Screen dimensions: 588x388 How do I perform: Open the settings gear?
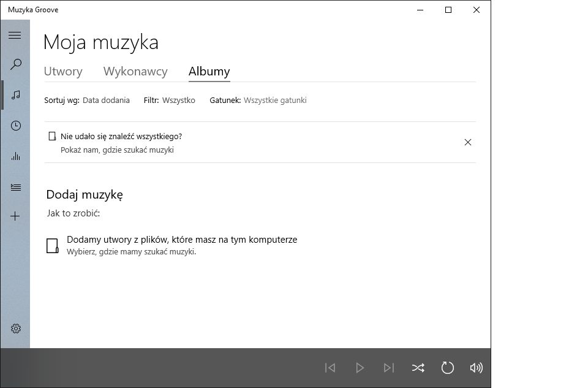tap(15, 329)
